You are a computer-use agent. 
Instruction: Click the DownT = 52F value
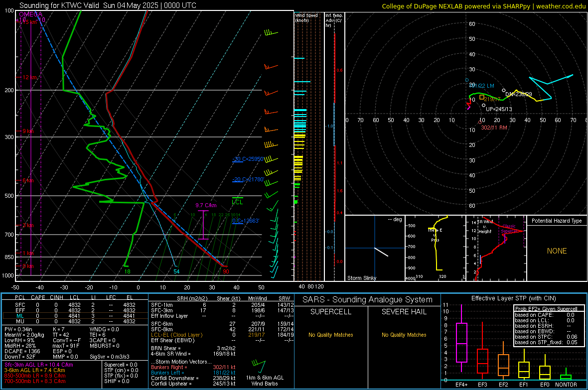[20, 357]
